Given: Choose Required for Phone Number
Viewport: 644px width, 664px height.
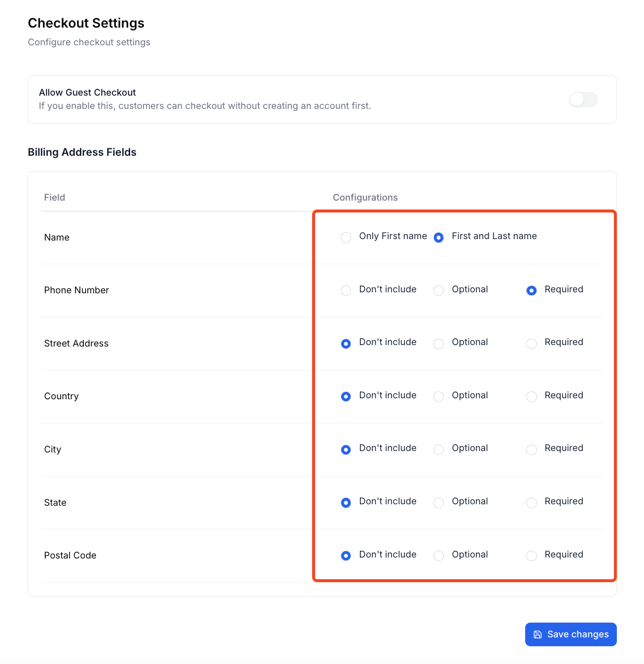Looking at the screenshot, I should [531, 290].
